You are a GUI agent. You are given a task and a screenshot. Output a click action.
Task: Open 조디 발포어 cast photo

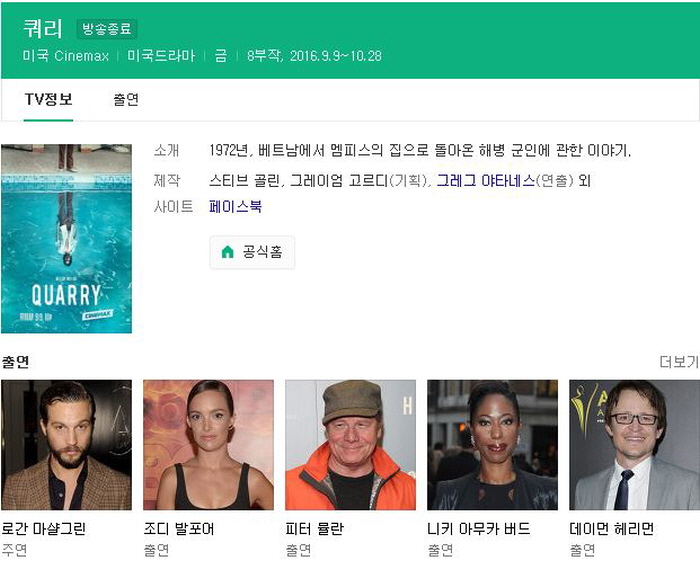click(x=208, y=445)
